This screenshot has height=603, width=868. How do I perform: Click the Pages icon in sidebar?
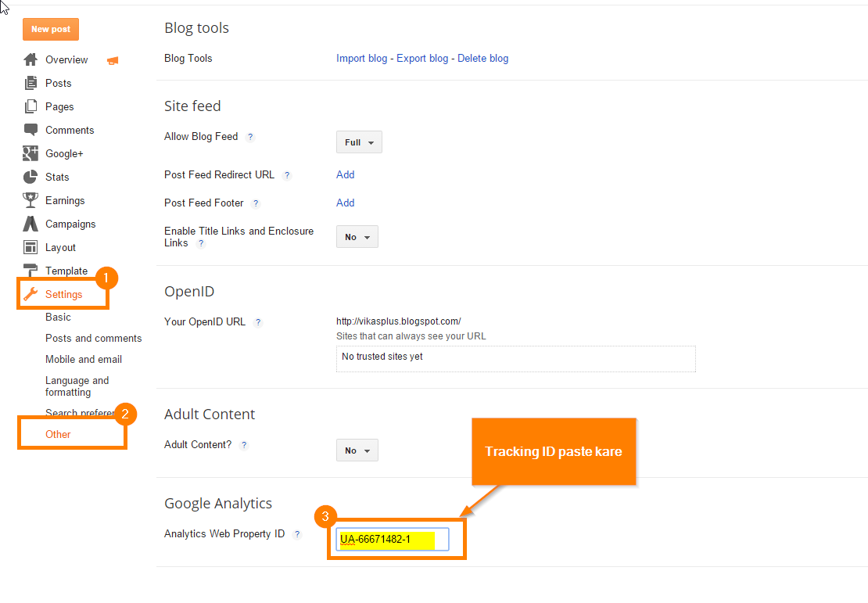(30, 106)
